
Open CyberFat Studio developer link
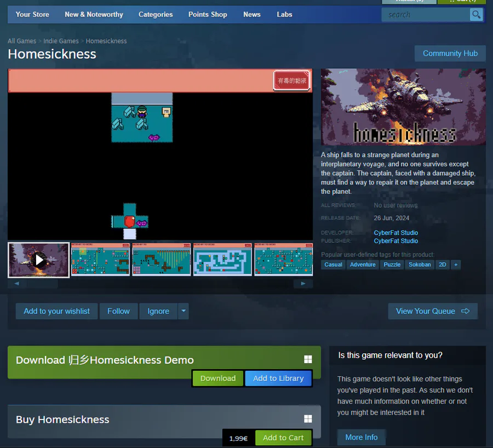click(396, 233)
